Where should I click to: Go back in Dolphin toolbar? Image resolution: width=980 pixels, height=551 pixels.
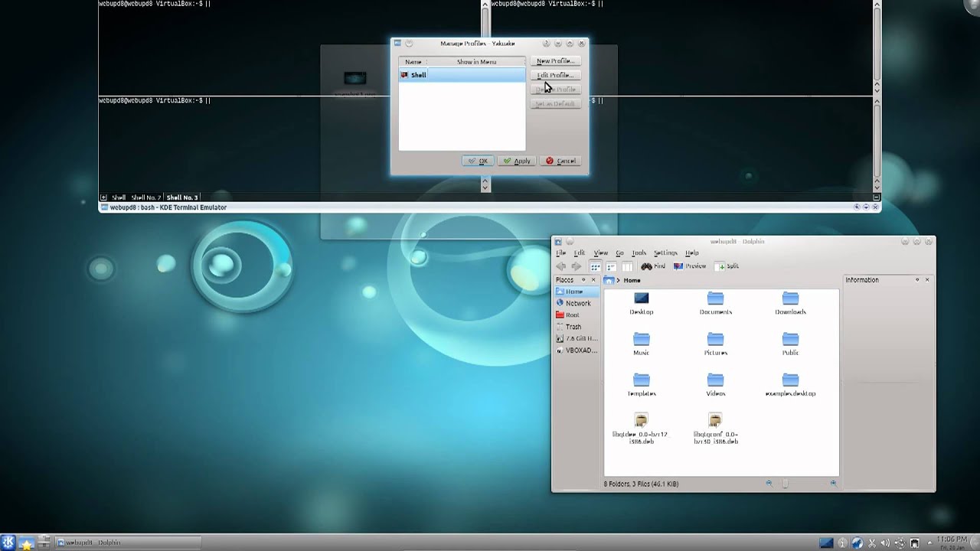pyautogui.click(x=561, y=266)
